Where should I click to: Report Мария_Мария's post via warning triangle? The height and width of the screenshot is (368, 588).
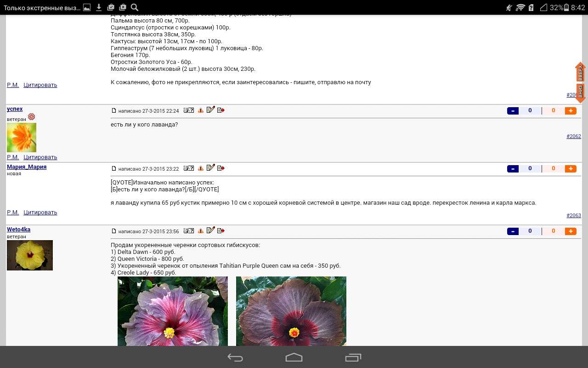click(x=201, y=168)
